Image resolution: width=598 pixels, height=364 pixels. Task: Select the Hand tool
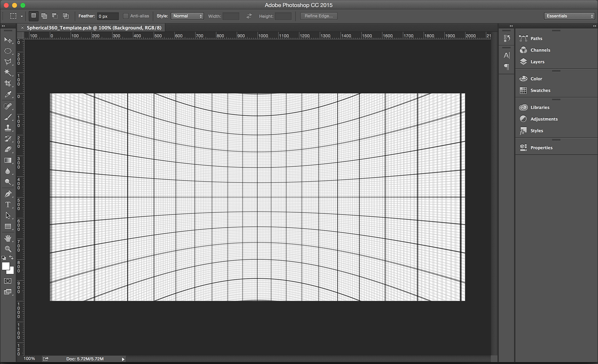pos(8,238)
